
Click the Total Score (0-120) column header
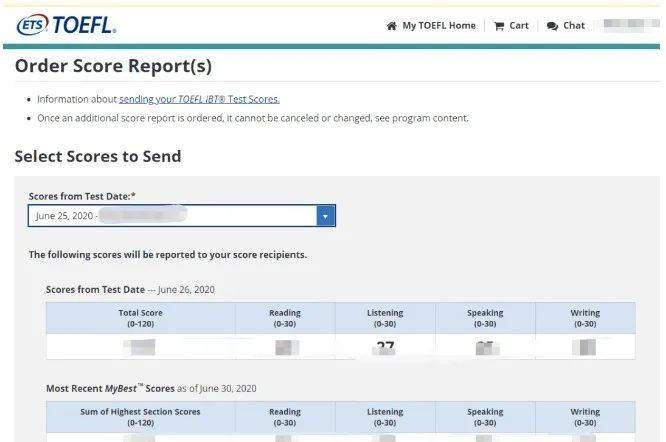tap(141, 318)
